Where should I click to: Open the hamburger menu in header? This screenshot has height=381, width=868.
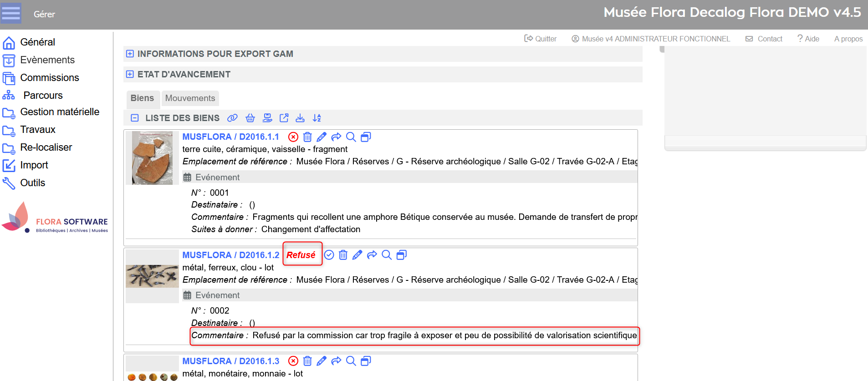[11, 13]
